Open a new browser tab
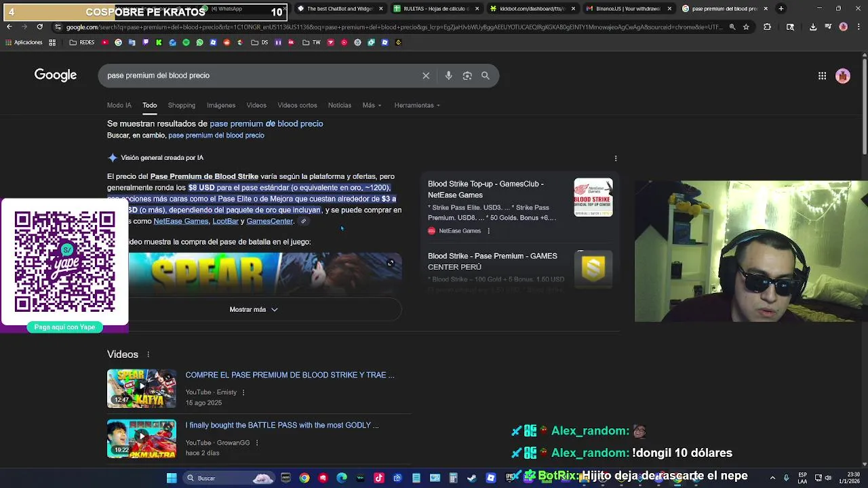This screenshot has width=868, height=488. (x=781, y=9)
